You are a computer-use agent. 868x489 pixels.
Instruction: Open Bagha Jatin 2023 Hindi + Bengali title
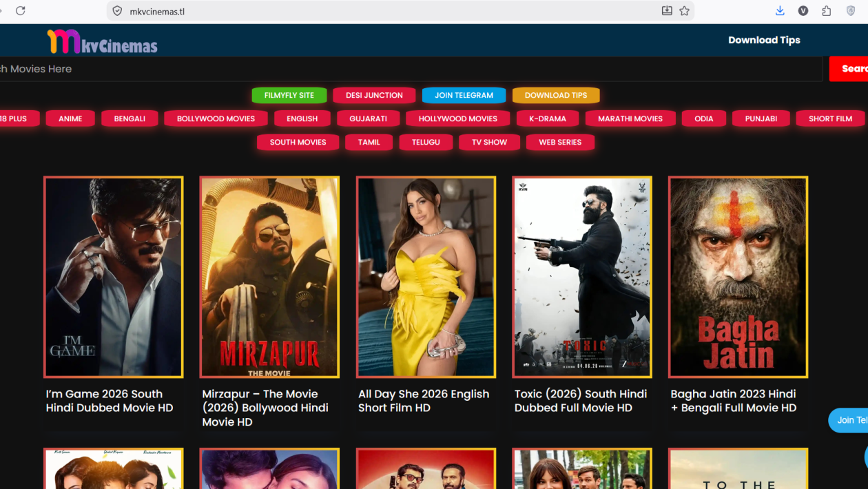[x=734, y=401]
